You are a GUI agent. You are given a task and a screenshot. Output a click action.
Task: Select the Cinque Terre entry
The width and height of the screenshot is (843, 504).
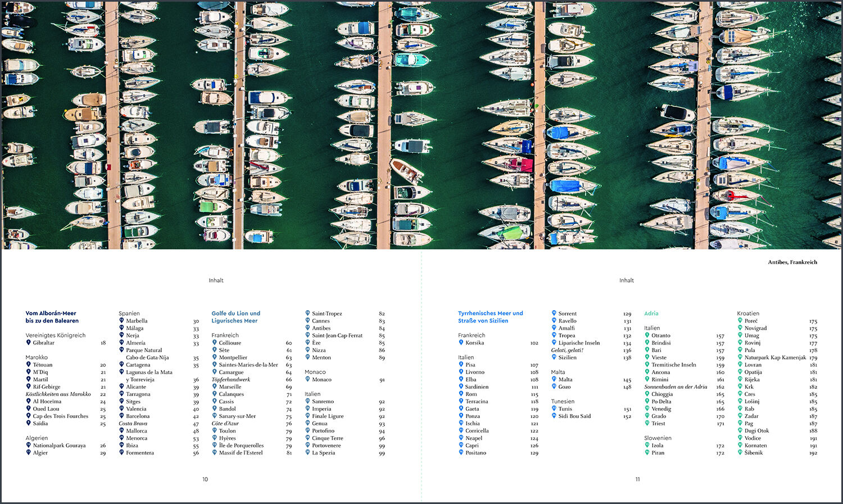tap(328, 438)
